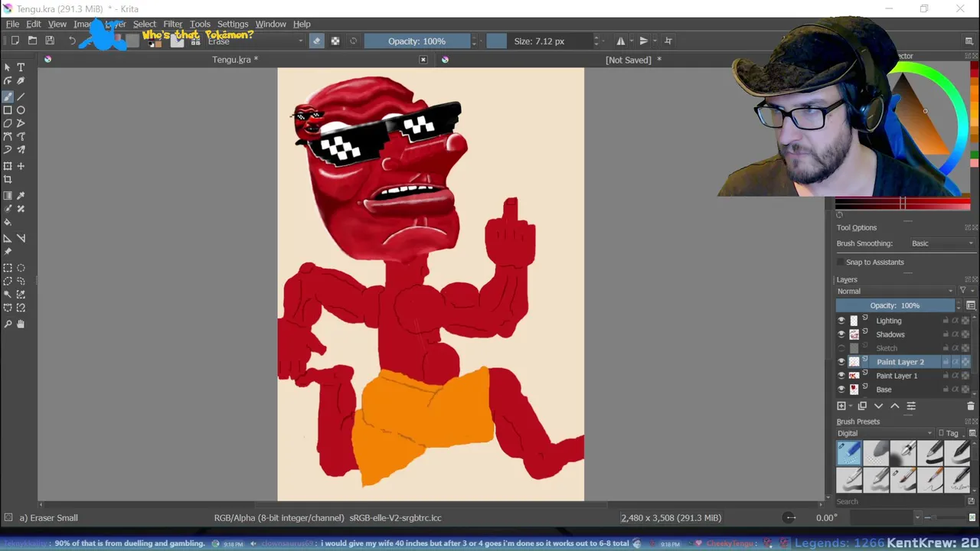This screenshot has height=551, width=980.
Task: Select the Rectangular Selection tool
Action: (8, 268)
